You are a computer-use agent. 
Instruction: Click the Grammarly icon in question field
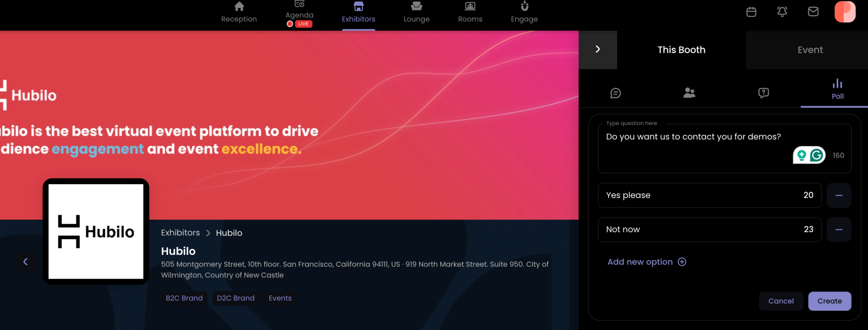click(816, 155)
